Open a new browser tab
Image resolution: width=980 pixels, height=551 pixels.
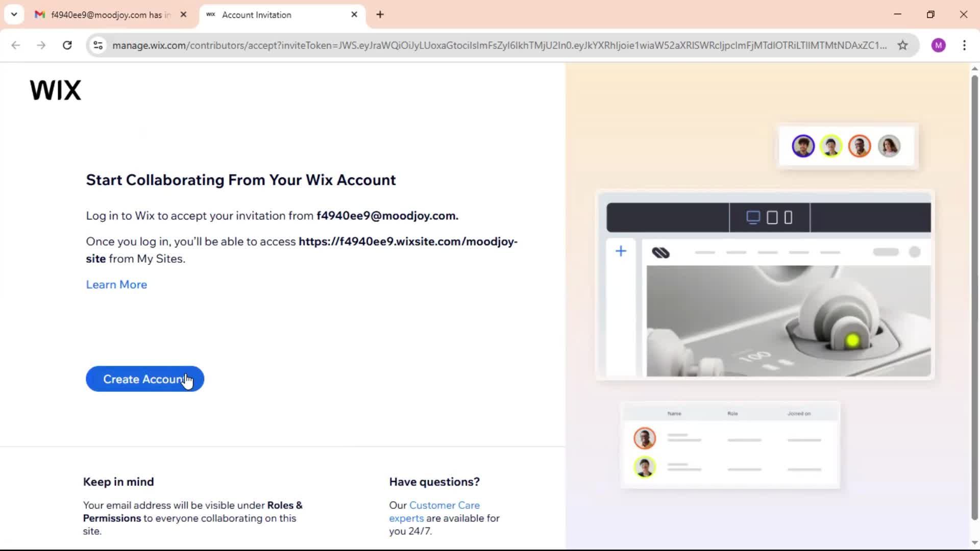[x=380, y=15]
